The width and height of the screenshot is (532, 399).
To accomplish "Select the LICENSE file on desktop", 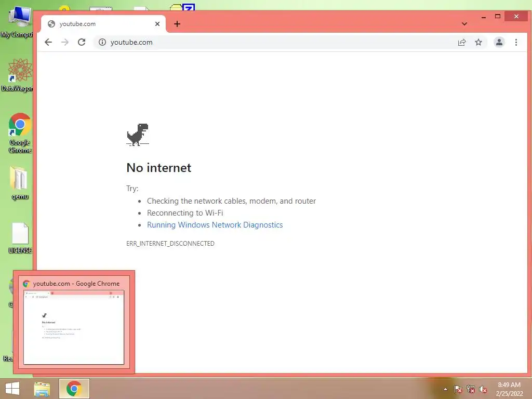I will tap(20, 238).
